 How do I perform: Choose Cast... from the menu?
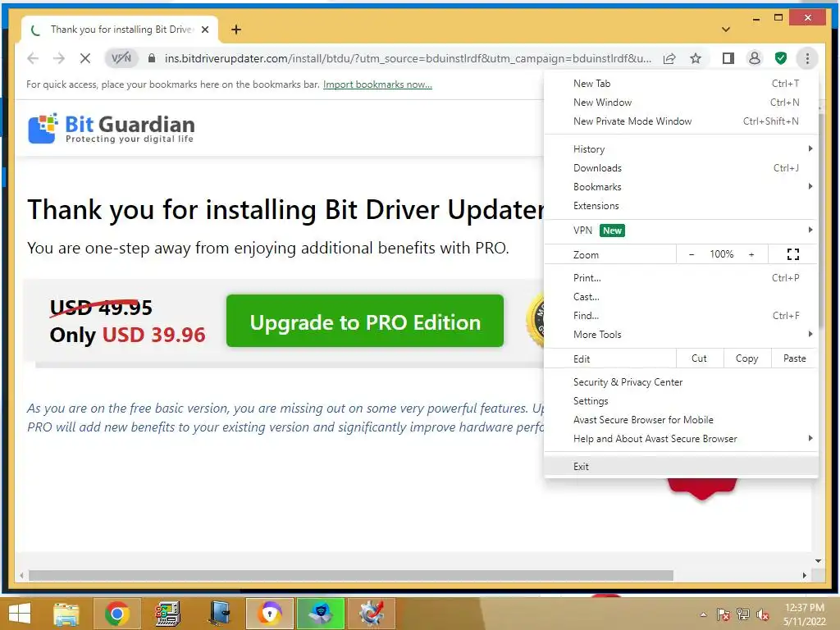[x=681, y=297]
